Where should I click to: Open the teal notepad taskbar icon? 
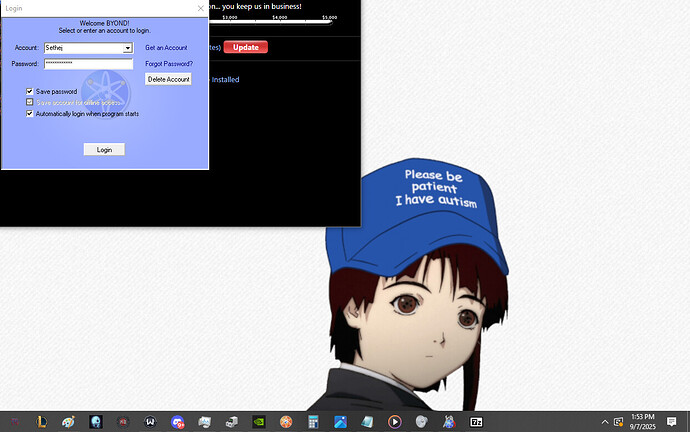367,422
